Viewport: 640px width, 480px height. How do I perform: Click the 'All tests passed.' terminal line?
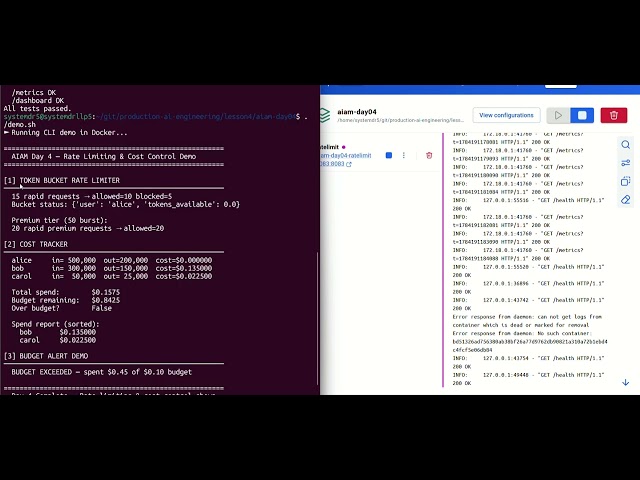tap(38, 109)
